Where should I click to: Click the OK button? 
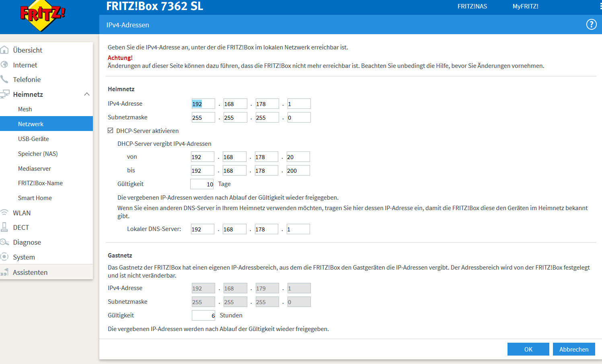(528, 349)
